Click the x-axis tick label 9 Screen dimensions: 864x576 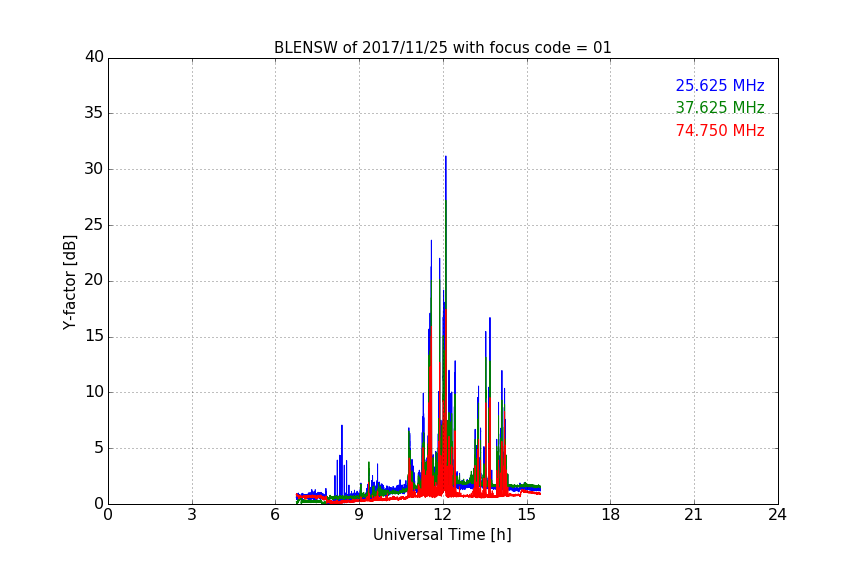359,515
